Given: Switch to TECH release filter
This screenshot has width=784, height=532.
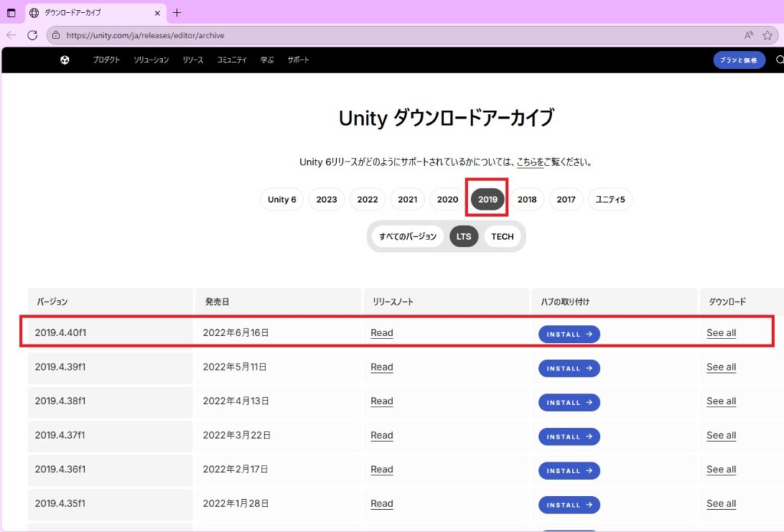Looking at the screenshot, I should [502, 236].
